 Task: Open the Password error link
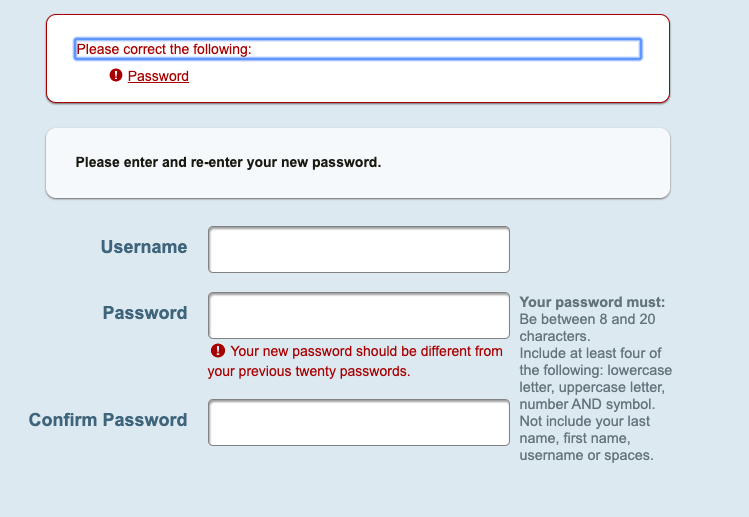click(158, 76)
